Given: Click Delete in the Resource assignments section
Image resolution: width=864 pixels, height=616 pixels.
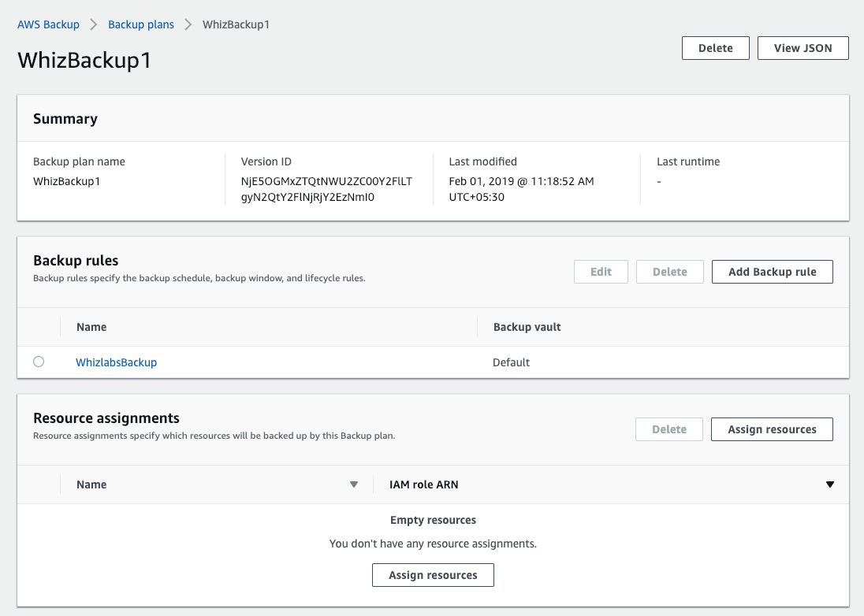Looking at the screenshot, I should tap(669, 429).
